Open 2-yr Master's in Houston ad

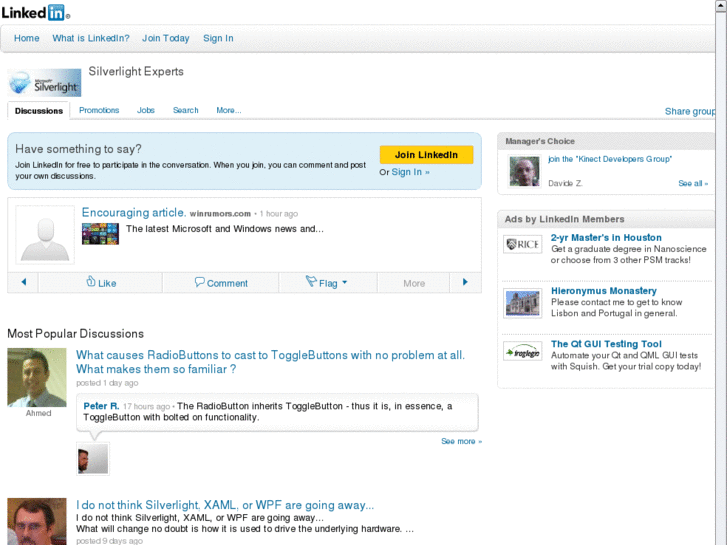(x=606, y=237)
